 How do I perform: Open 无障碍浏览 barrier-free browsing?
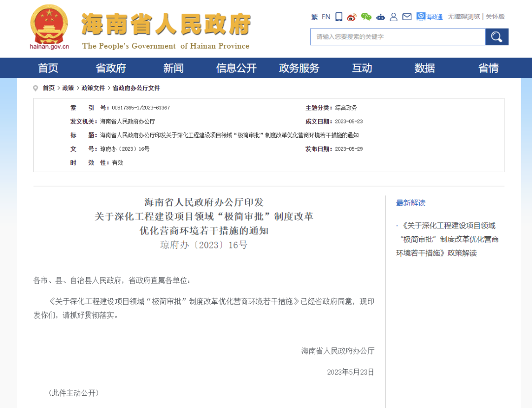(x=463, y=17)
